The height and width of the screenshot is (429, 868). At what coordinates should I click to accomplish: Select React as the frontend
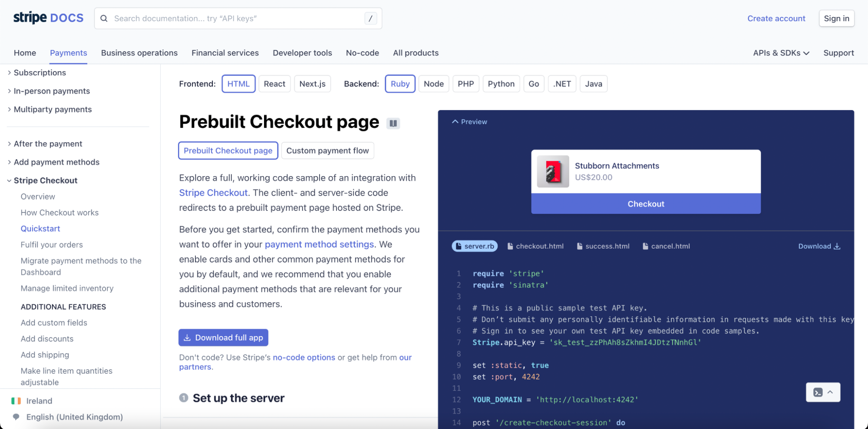(x=274, y=84)
